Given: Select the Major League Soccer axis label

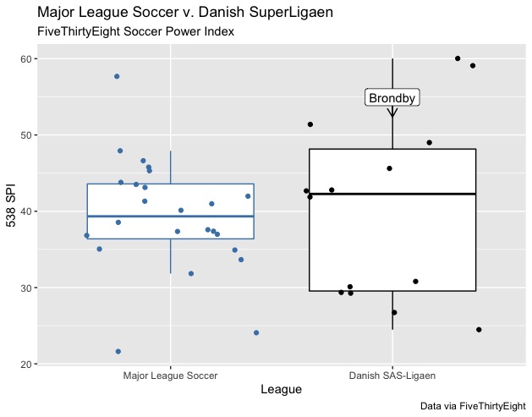Looking at the screenshot, I should point(170,375).
